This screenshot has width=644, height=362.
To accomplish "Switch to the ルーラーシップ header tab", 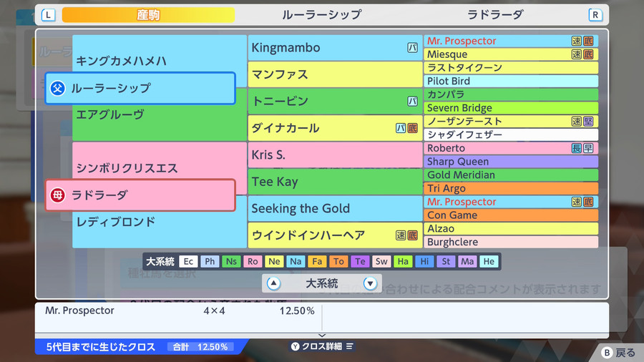I will click(x=321, y=15).
